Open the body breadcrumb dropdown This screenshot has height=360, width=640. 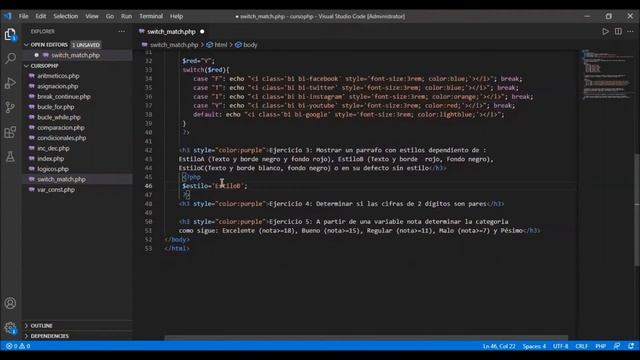tap(246, 45)
